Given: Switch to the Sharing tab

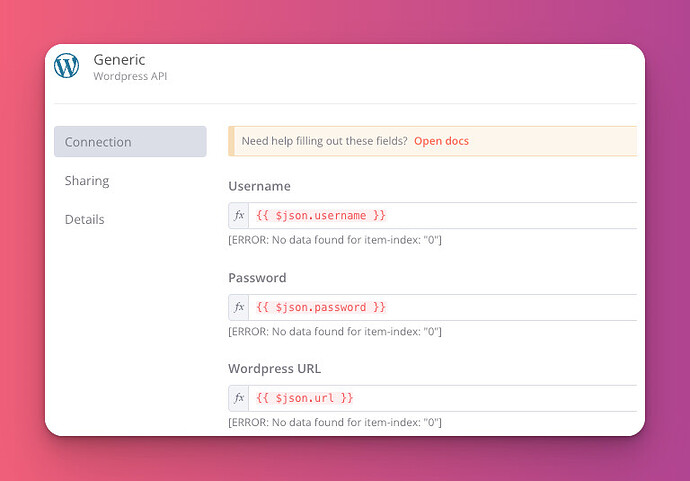Looking at the screenshot, I should 87,181.
